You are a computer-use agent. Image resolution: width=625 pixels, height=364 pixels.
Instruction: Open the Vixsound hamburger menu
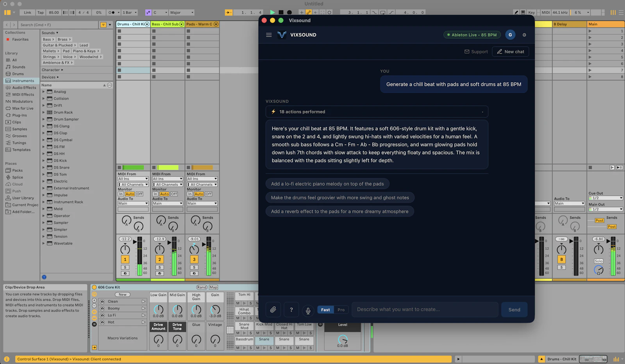coord(269,35)
